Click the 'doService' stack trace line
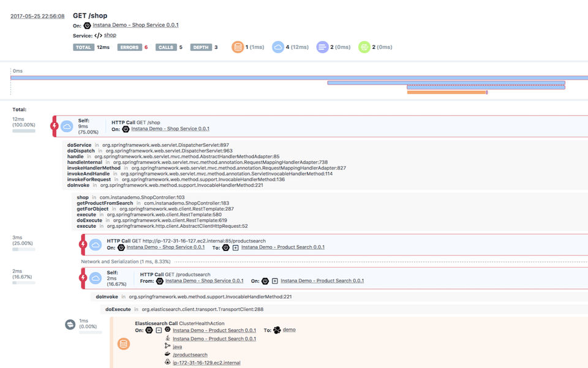 148,145
